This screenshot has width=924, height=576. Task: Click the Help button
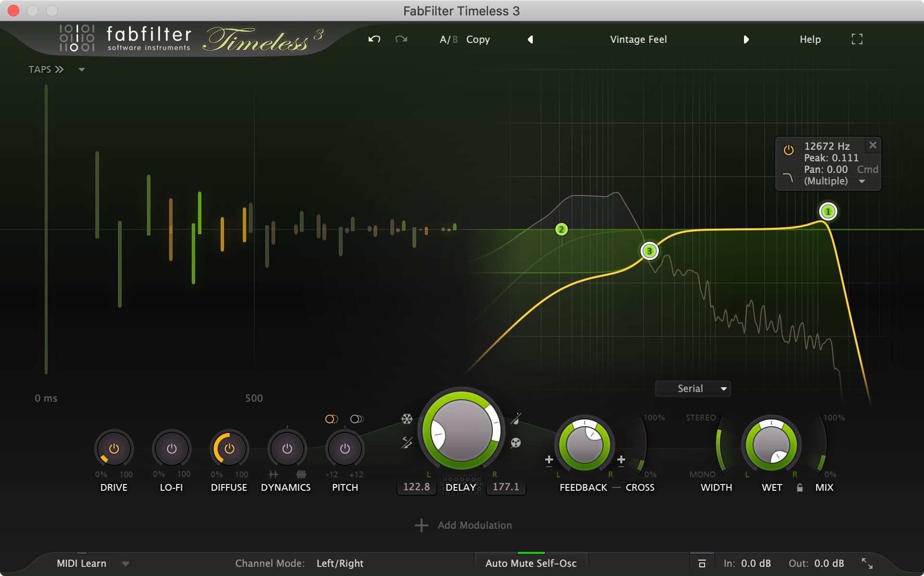click(810, 39)
